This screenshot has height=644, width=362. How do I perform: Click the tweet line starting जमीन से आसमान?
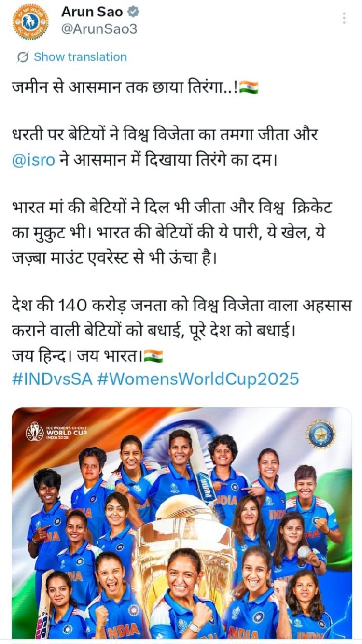pyautogui.click(x=135, y=87)
